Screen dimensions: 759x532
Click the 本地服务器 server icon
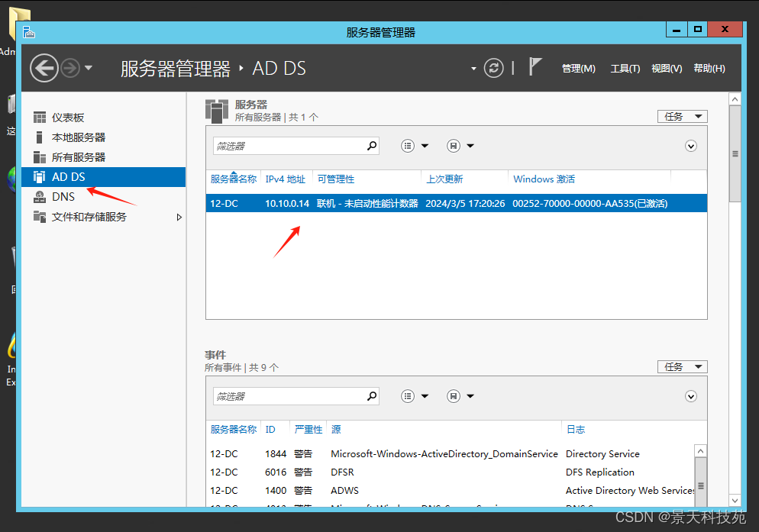[x=40, y=137]
